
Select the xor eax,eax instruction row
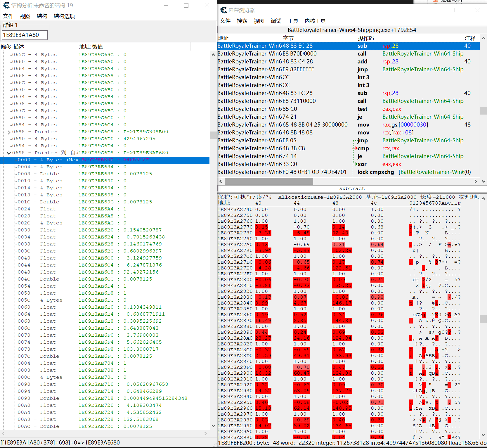pyautogui.click(x=349, y=164)
